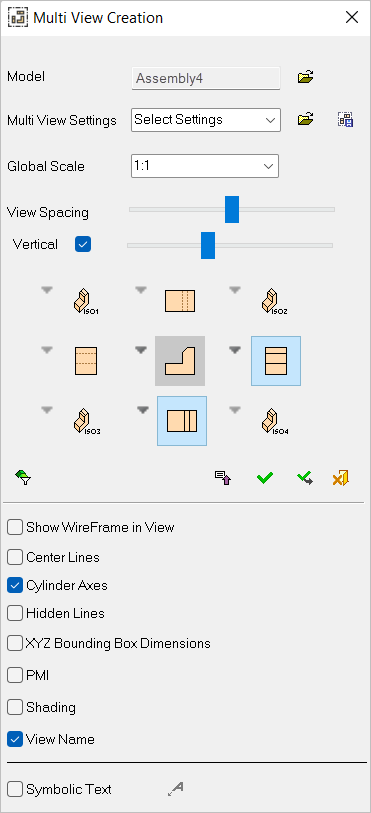Toggle the Vertical checkbox

[83, 244]
